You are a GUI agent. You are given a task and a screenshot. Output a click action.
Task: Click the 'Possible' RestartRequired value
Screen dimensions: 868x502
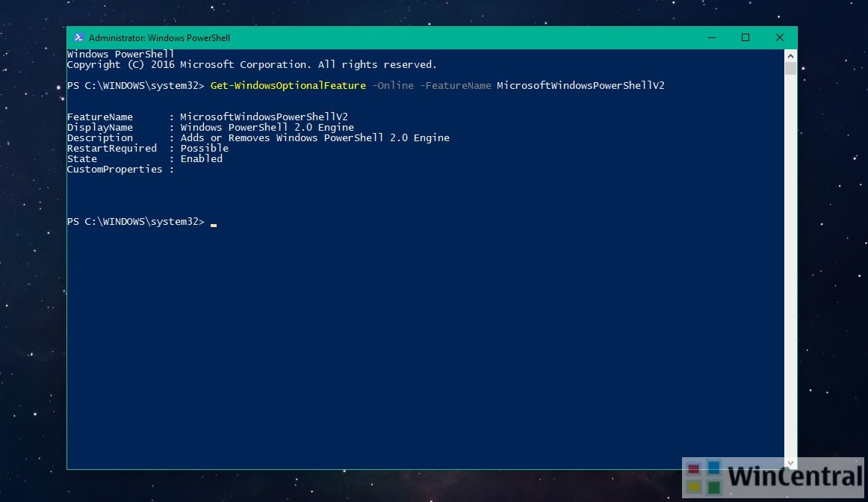[x=204, y=149]
